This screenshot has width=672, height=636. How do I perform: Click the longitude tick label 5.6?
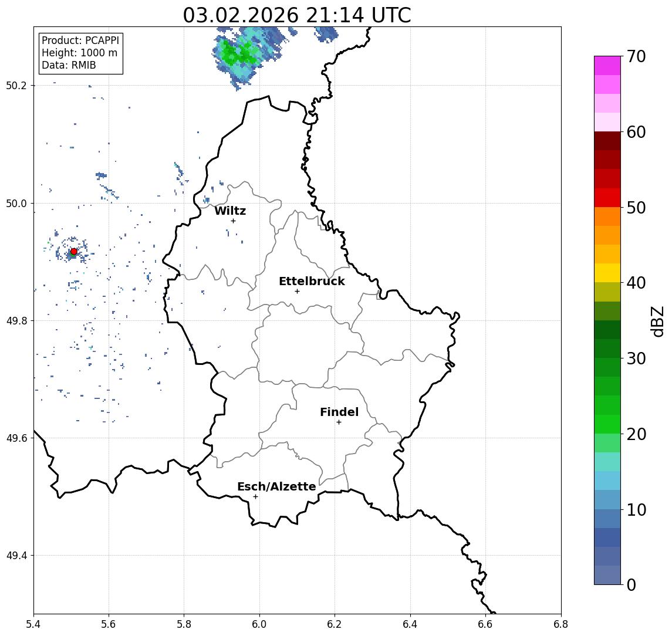click(x=109, y=624)
